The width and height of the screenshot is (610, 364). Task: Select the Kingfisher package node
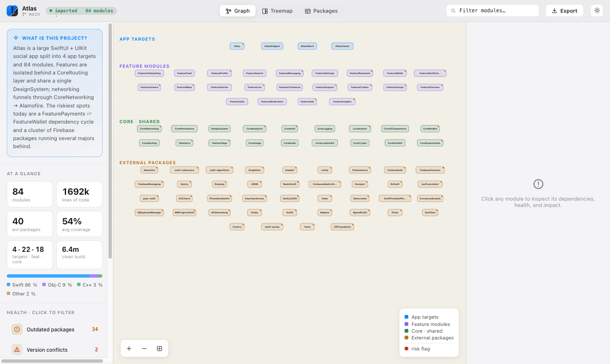click(x=255, y=170)
